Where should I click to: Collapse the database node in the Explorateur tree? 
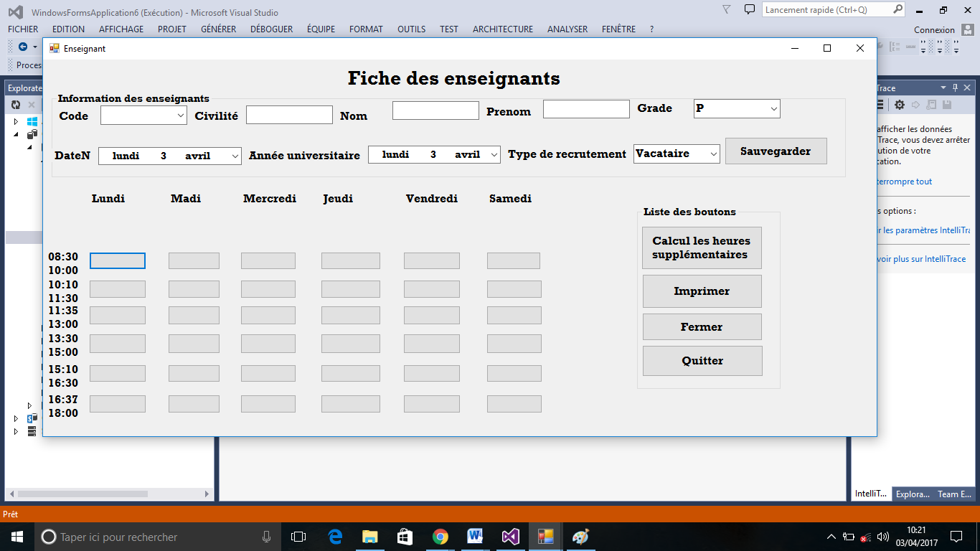pyautogui.click(x=16, y=134)
